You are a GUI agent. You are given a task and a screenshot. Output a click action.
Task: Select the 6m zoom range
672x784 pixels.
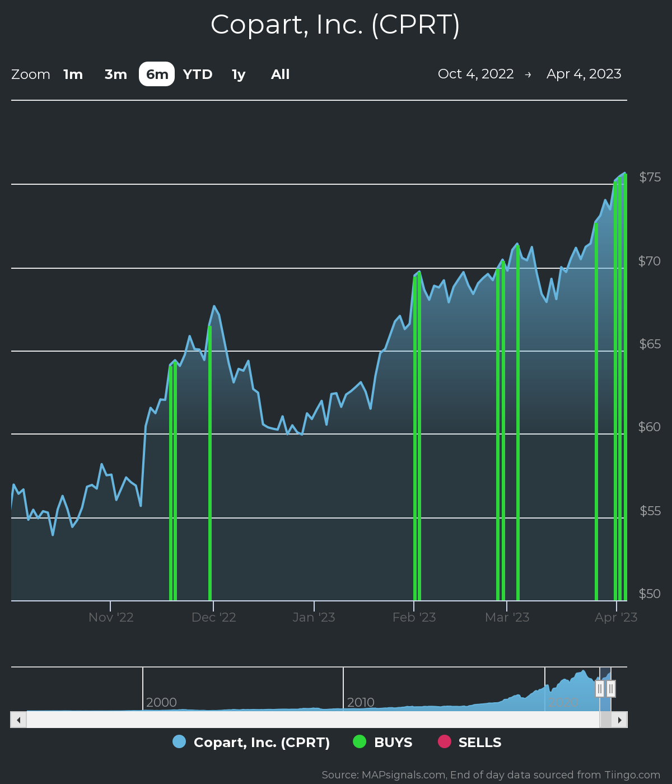click(x=157, y=74)
